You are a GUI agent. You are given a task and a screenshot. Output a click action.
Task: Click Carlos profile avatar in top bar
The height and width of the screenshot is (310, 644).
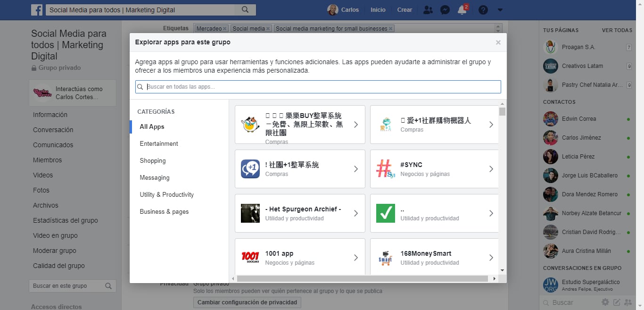[x=333, y=10]
